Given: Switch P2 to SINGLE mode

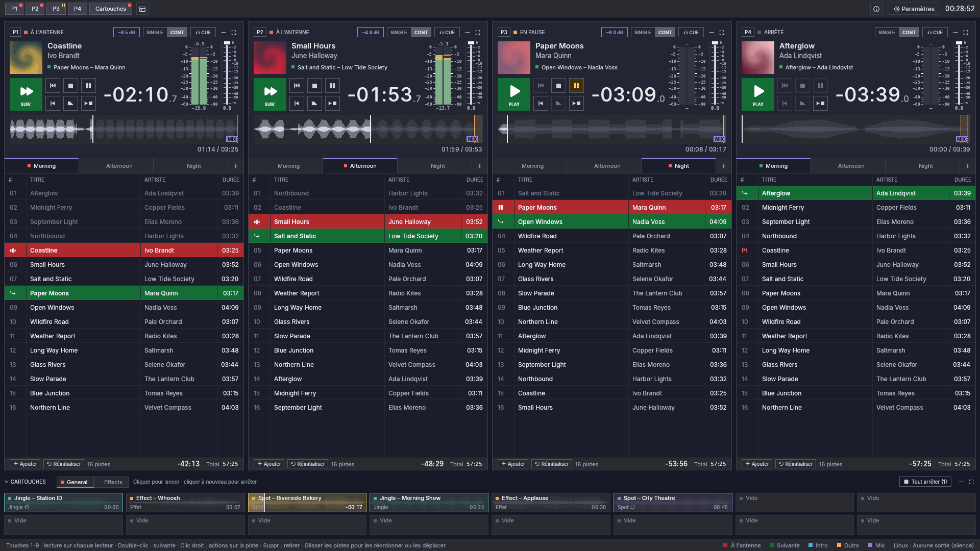Looking at the screenshot, I should 399,32.
